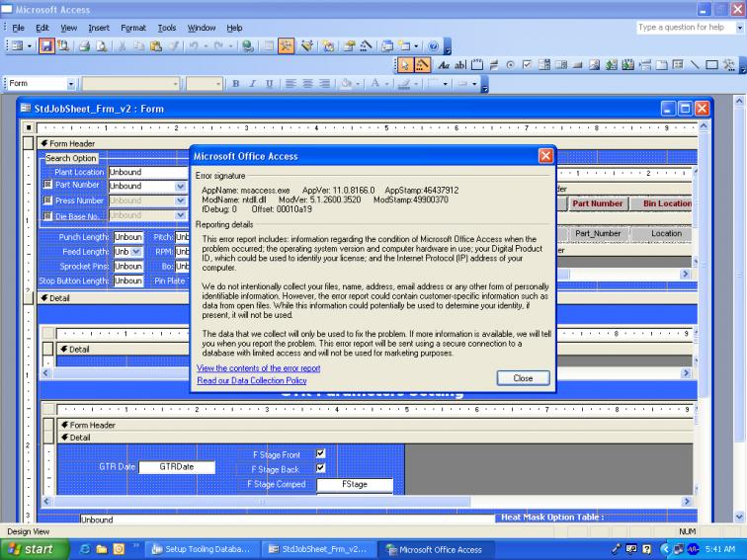The height and width of the screenshot is (560, 747).
Task: Toggle the Toolbox icon in main toolbar
Action: (x=286, y=46)
